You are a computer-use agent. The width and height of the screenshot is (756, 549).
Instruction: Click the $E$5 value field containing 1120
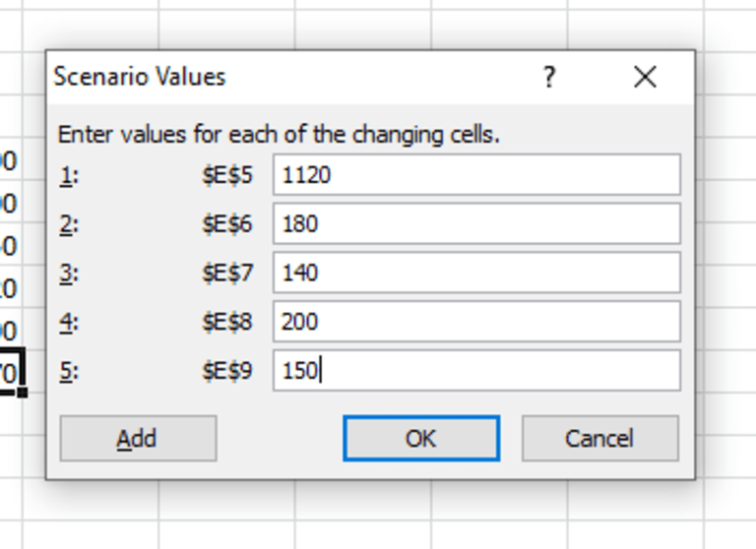tap(476, 175)
